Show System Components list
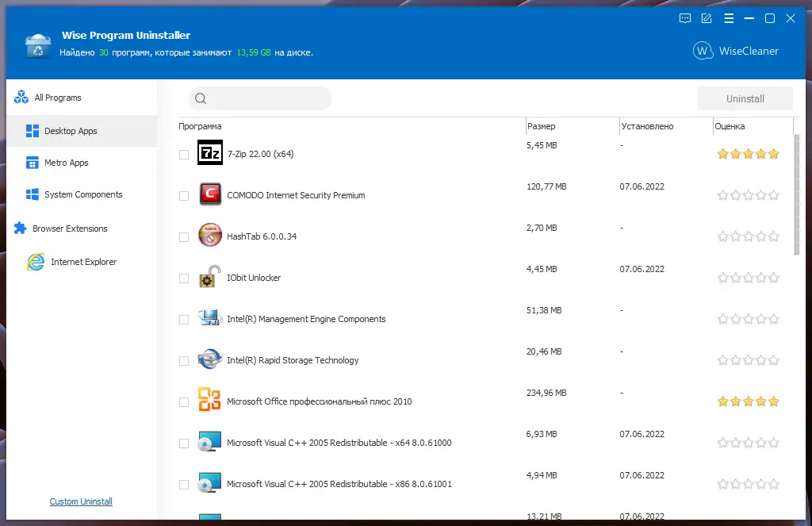812x526 pixels. coord(82,194)
